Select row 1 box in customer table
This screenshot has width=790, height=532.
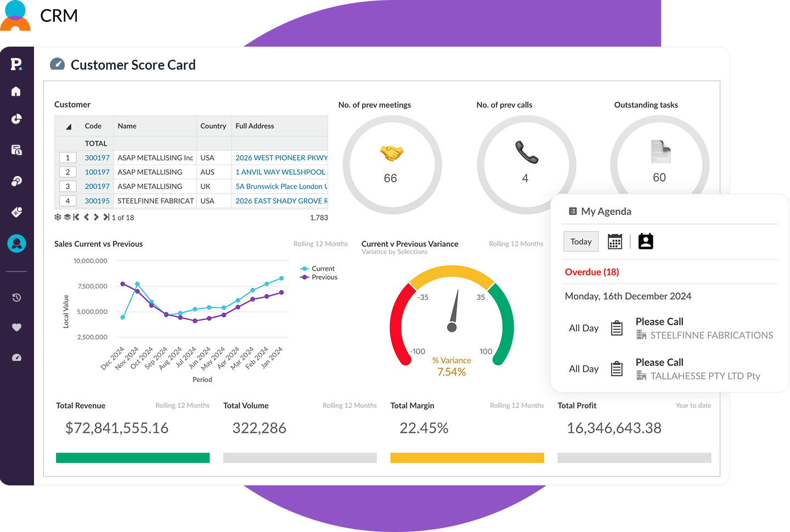(67, 158)
